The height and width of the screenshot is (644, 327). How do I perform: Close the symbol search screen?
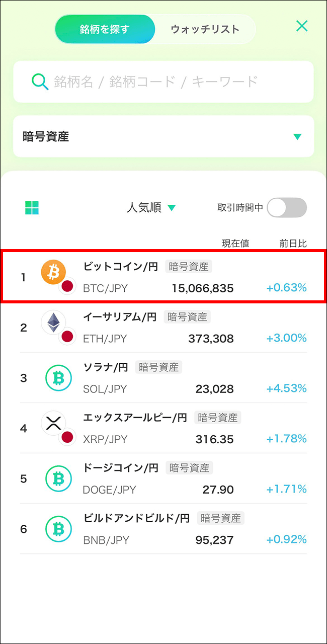click(302, 26)
